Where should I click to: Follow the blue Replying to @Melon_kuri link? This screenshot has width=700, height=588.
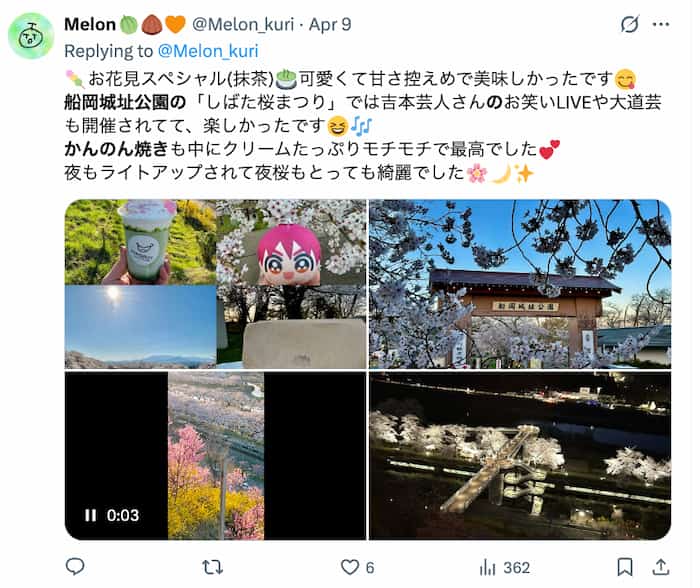coord(208,51)
